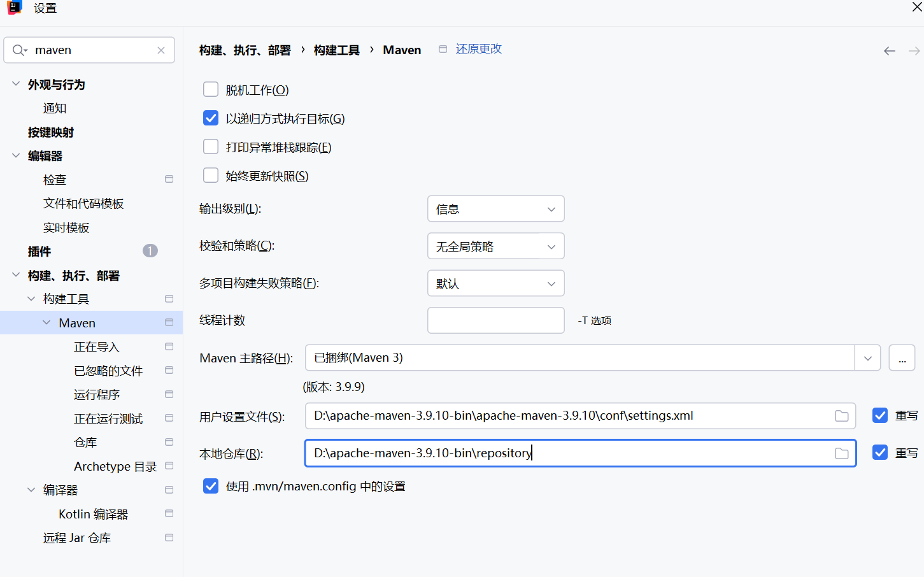Click breadcrumb 构建工具
The width and height of the screenshot is (924, 577).
337,50
